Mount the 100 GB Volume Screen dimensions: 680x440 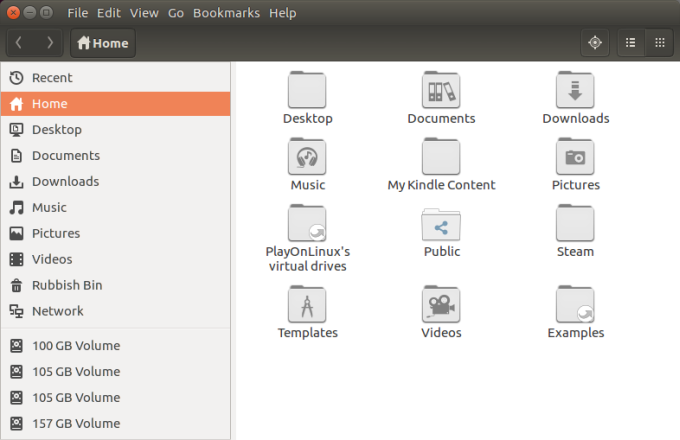(x=115, y=345)
